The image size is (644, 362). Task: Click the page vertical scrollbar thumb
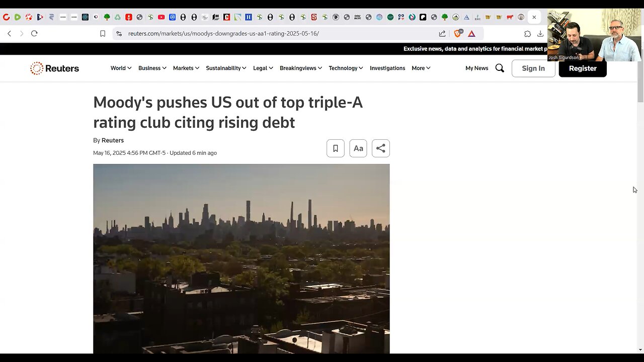640,82
